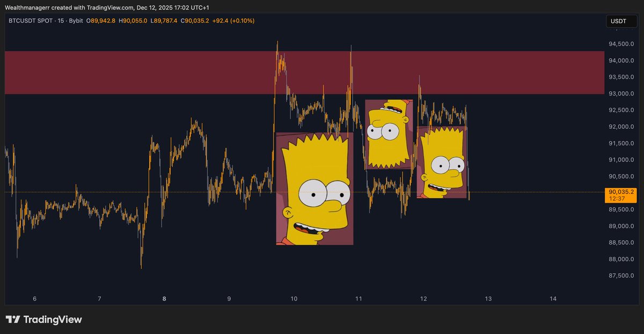Screen dimensions: 644x334
Task: Select the large Bart Simpson image
Action: click(x=314, y=188)
